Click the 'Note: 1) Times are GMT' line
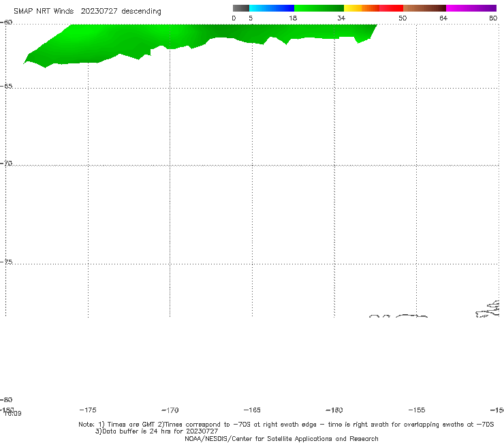Image resolution: width=504 pixels, height=443 pixels. pos(286,425)
